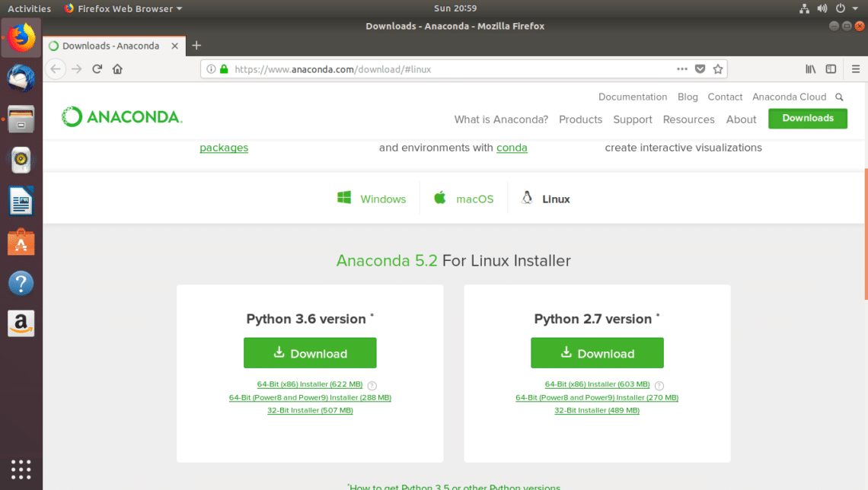868x490 pixels.
Task: Open the Resources menu
Action: 688,119
